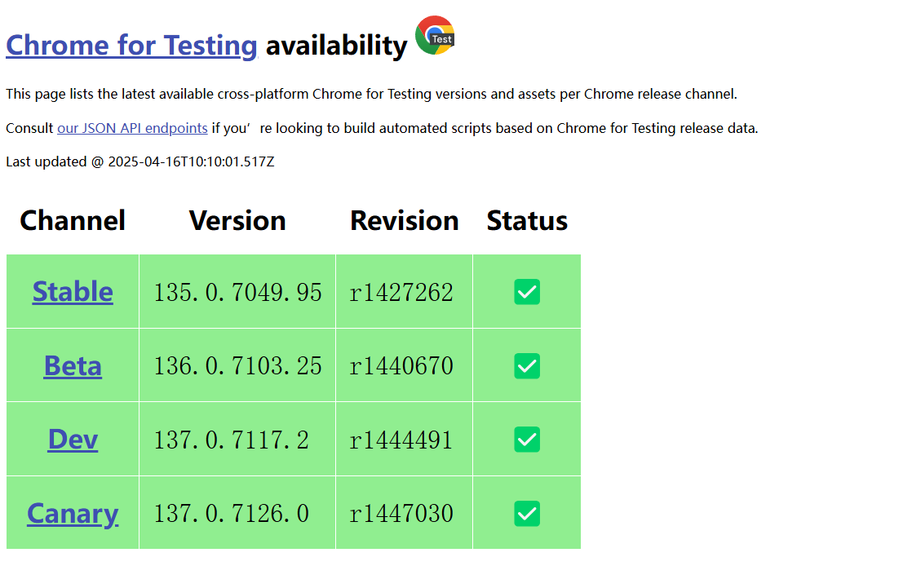Select the revision cell r1427262
Image resolution: width=912 pixels, height=588 pixels.
click(x=405, y=292)
